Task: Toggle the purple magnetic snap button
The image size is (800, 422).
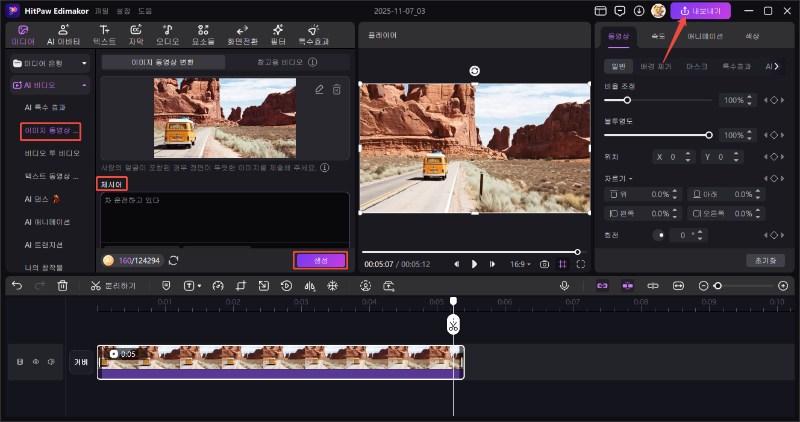Action: tap(628, 286)
